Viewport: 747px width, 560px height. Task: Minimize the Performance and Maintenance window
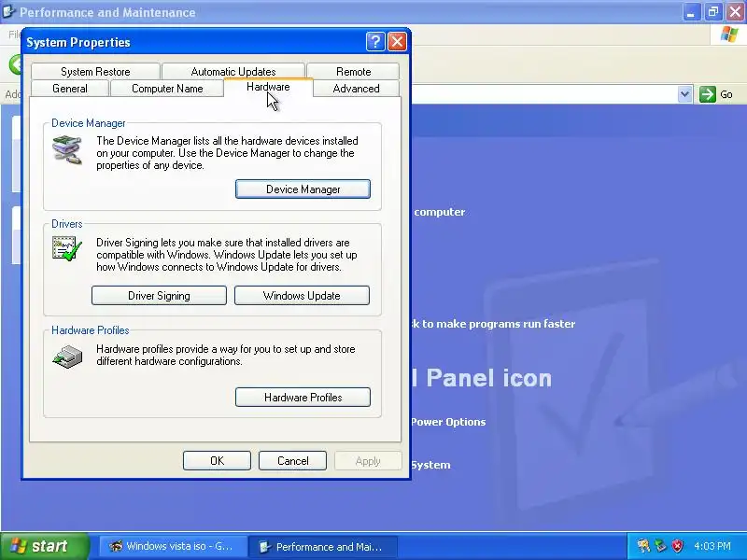point(691,12)
